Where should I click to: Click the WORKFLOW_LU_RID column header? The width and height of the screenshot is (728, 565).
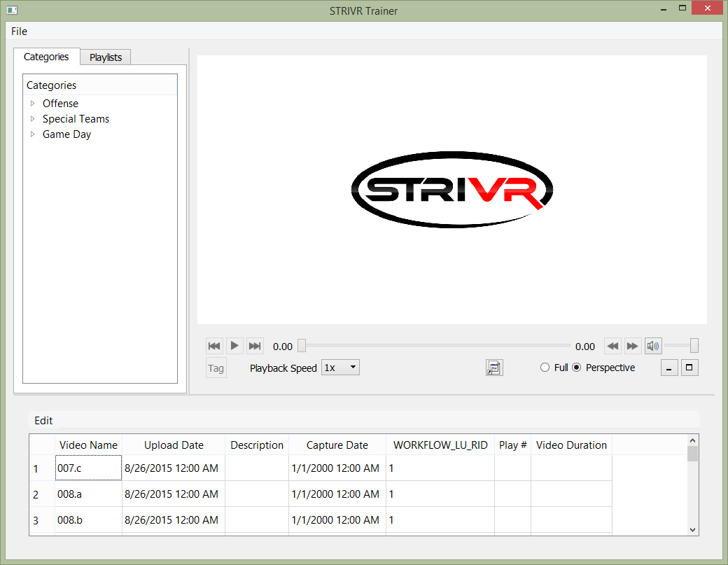click(x=440, y=445)
